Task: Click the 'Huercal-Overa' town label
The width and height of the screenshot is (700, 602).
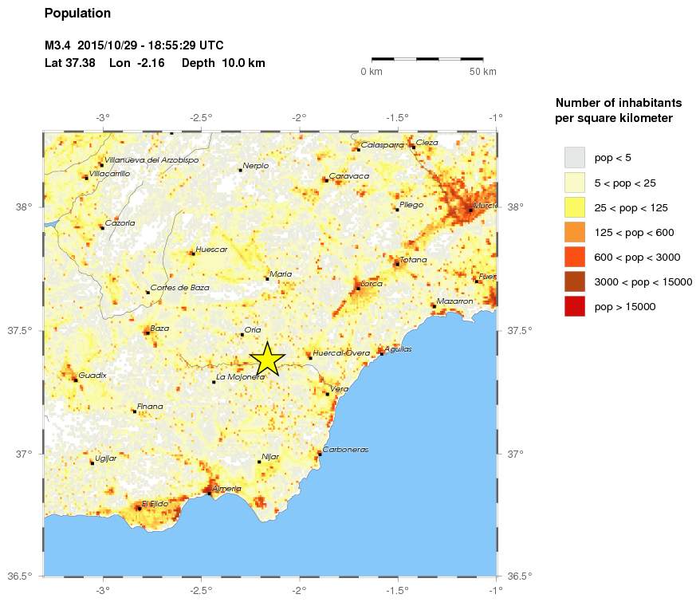Action: tap(341, 352)
